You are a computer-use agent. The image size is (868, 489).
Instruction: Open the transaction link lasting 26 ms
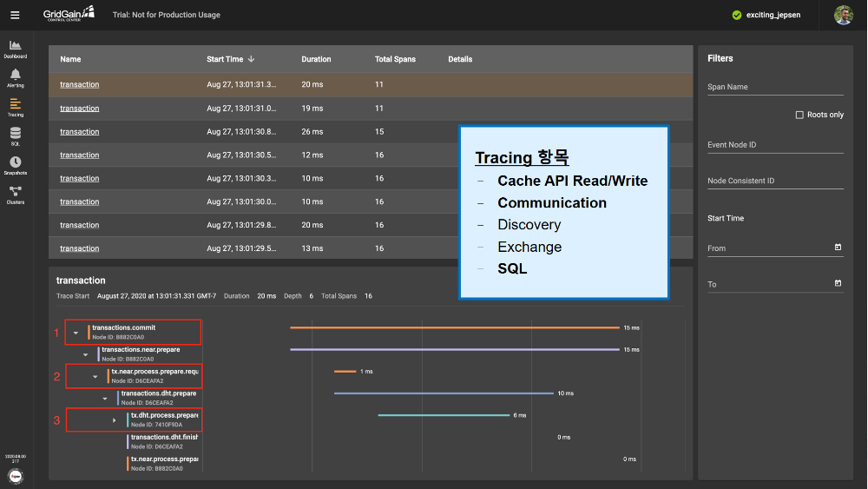click(x=79, y=132)
